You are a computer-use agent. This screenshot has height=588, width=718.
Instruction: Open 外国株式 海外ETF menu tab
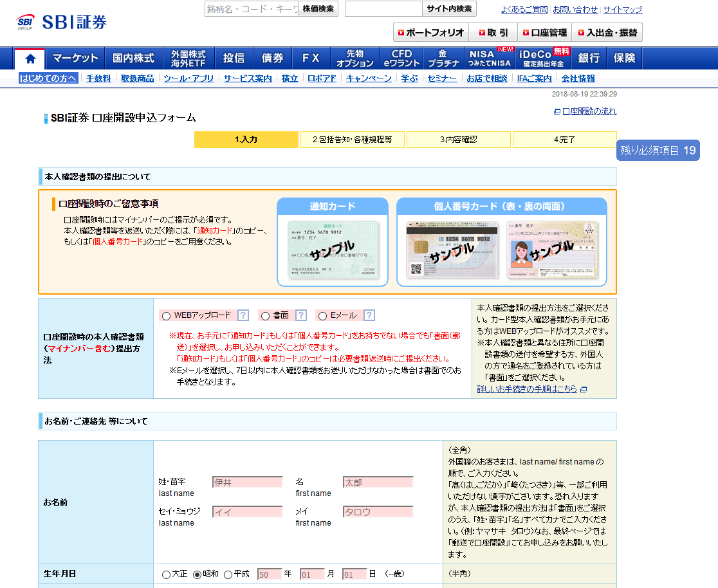tap(189, 58)
